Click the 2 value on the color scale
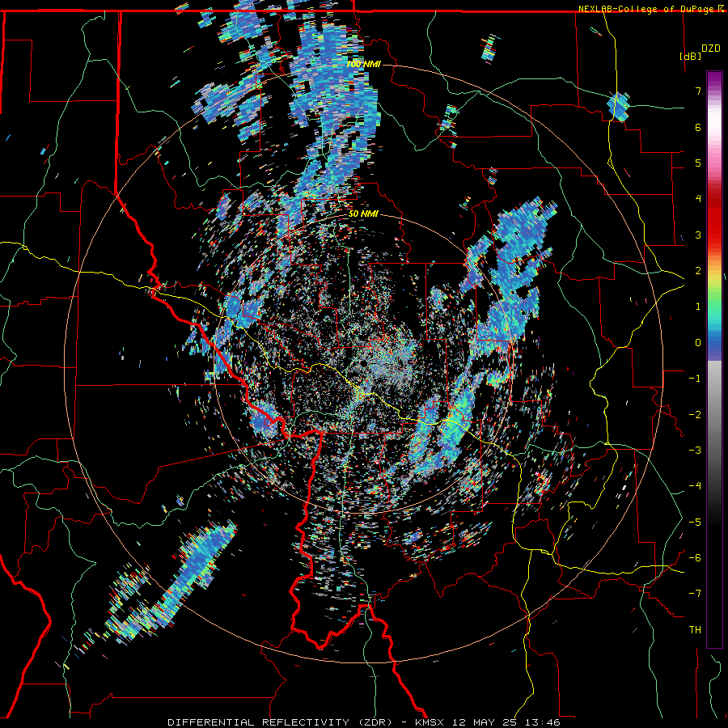 [698, 271]
